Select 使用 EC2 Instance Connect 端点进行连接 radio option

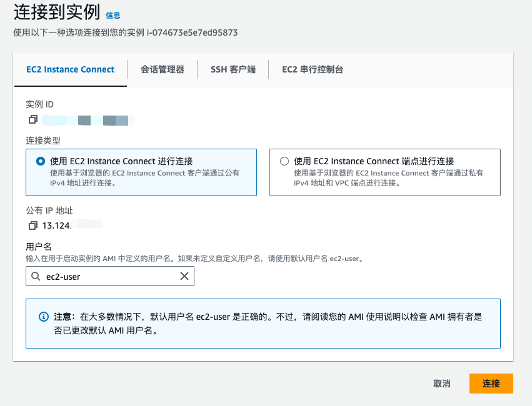pyautogui.click(x=284, y=161)
